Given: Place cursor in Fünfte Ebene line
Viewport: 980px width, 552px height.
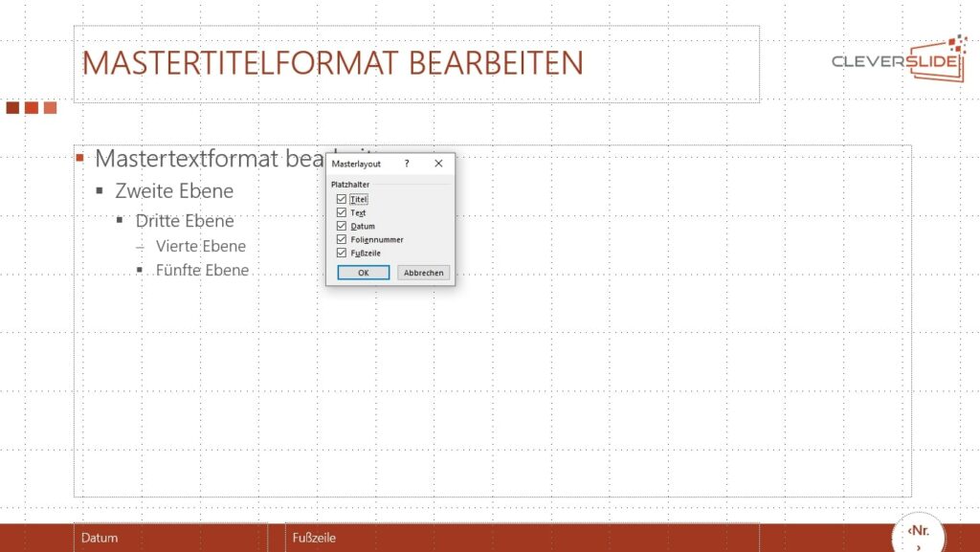Looking at the screenshot, I should pos(202,271).
